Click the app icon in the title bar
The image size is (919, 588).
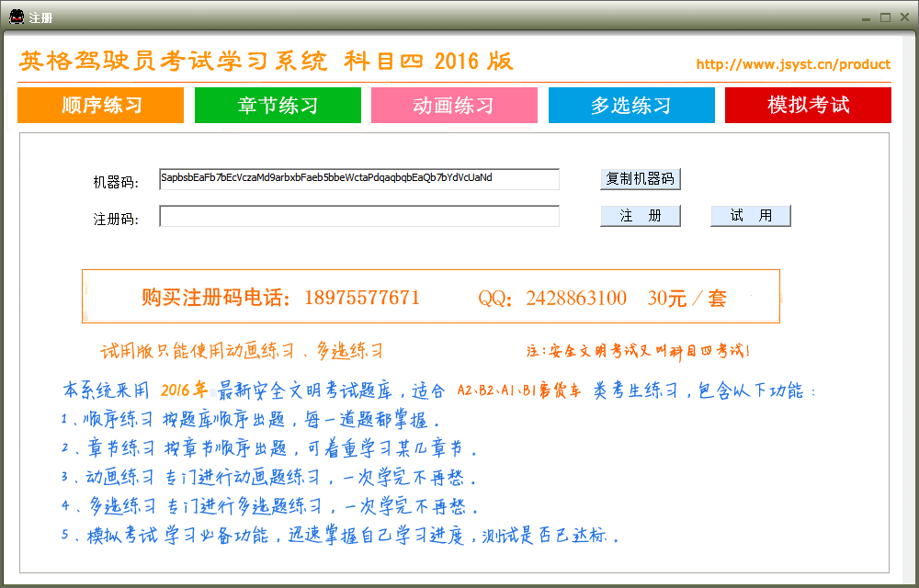[16, 17]
